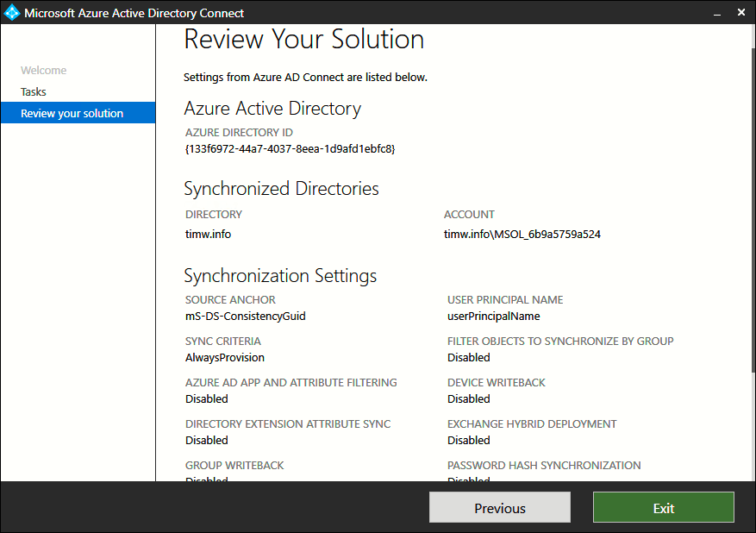This screenshot has height=533, width=756.
Task: Click the Azure Directory ID GUID value
Action: 290,148
